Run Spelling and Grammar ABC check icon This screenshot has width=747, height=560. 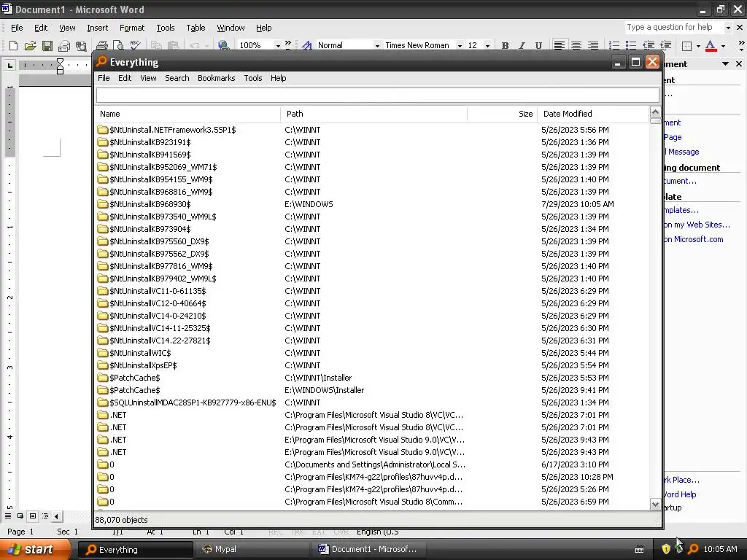135,45
